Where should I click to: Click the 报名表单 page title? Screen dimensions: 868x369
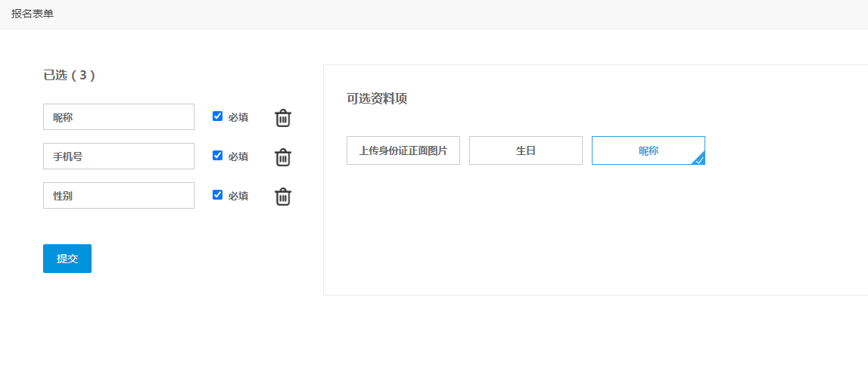tap(33, 14)
